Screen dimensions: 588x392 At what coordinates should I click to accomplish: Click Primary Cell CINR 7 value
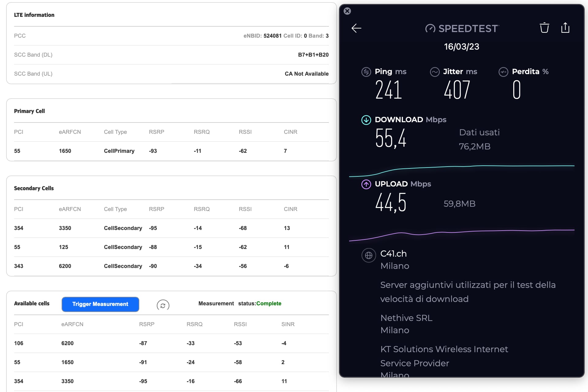tap(285, 151)
